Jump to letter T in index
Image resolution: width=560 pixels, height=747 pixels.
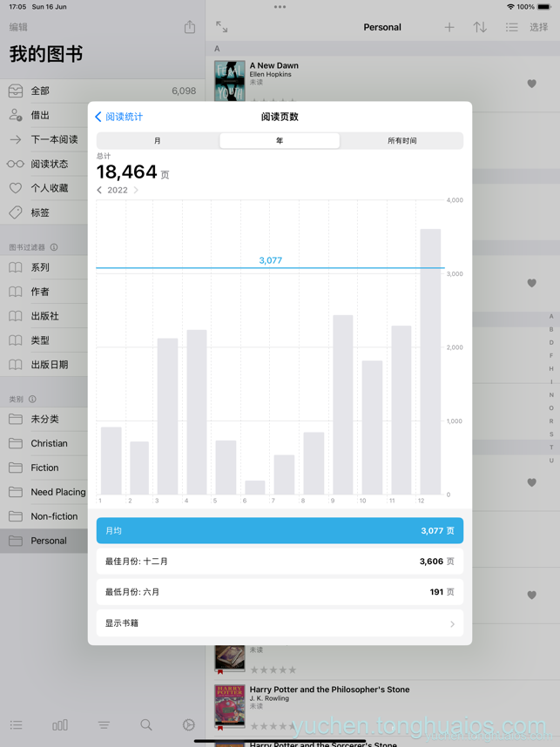click(551, 448)
